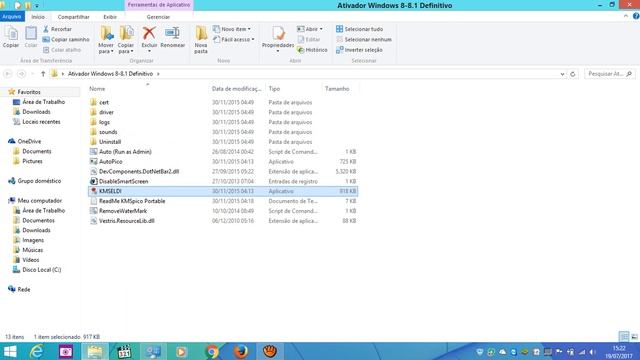Click the refresh address button
The image size is (640, 360).
(x=573, y=74)
